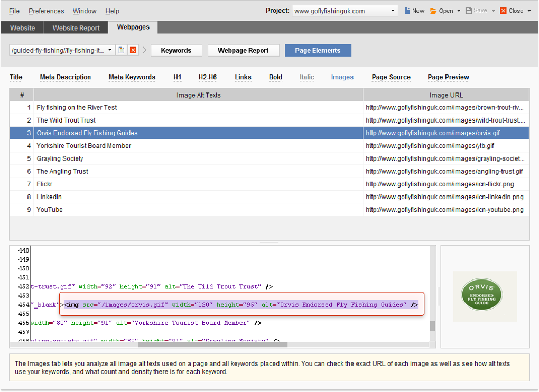
Task: Select row 3, Orvis Endorsed Fly Fishing Guides
Action: 159,133
